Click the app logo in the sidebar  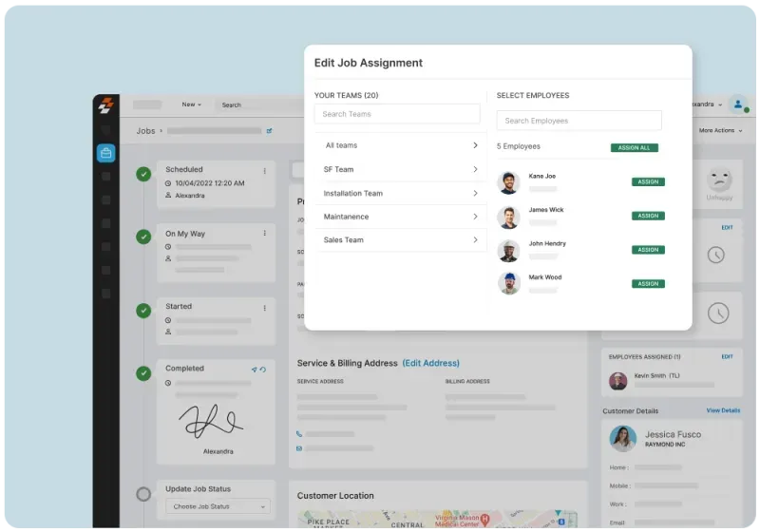[106, 104]
